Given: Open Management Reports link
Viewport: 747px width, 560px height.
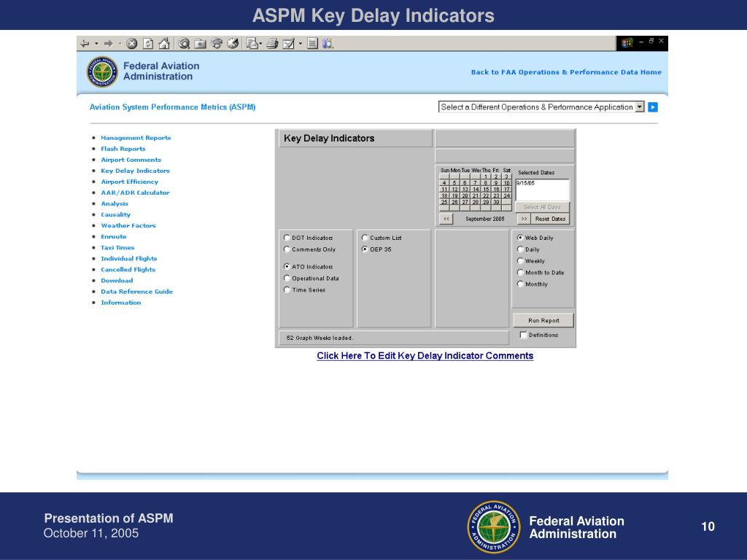Looking at the screenshot, I should 136,138.
